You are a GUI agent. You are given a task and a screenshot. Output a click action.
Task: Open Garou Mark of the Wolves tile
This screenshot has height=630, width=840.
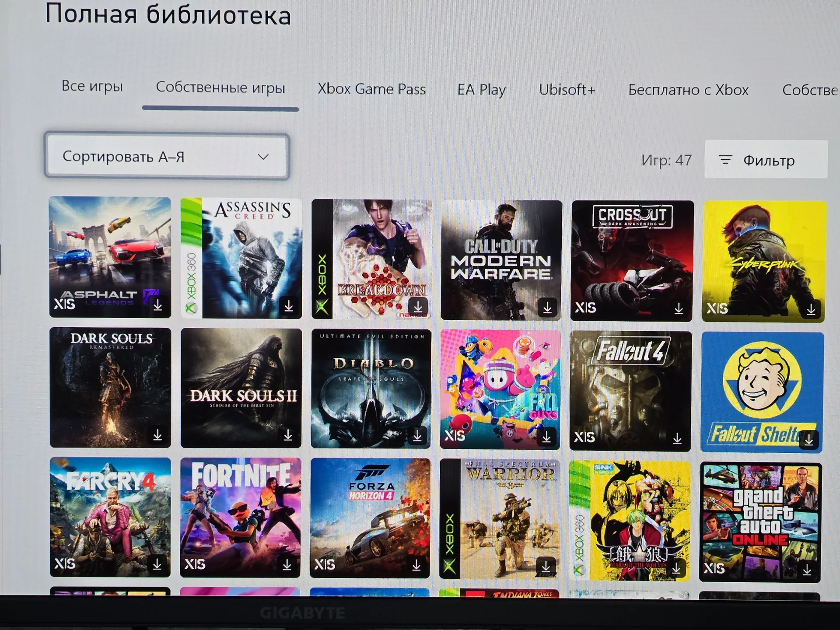pyautogui.click(x=629, y=521)
